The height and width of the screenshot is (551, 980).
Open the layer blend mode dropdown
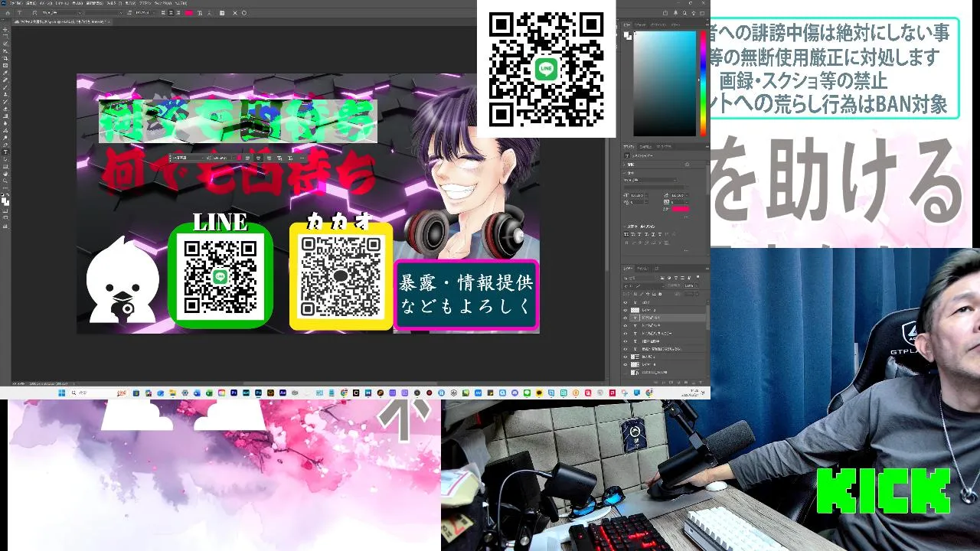point(644,285)
